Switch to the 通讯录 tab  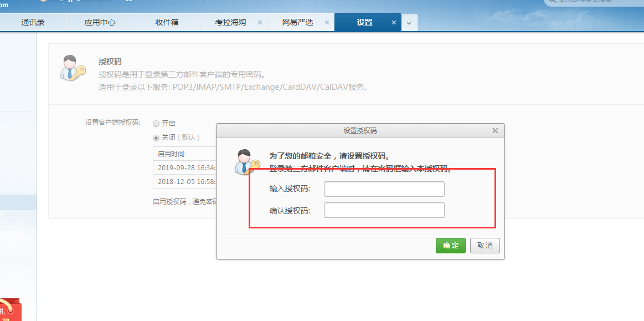tap(33, 23)
